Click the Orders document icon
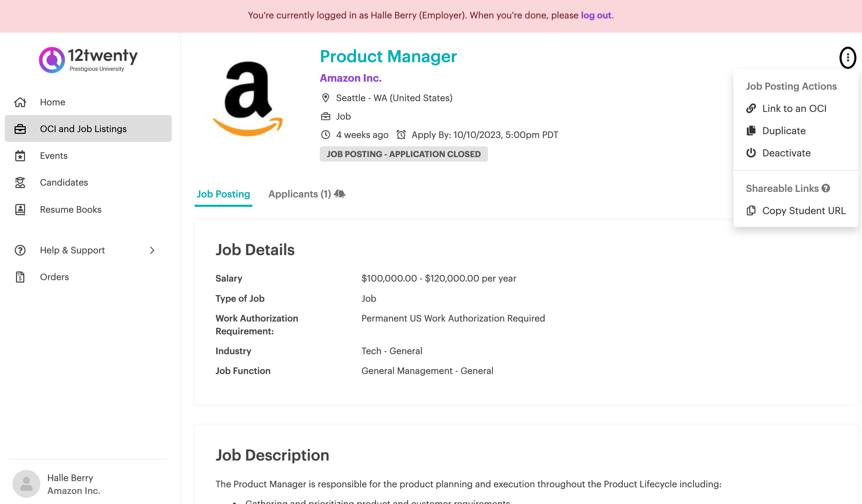This screenshot has width=862, height=504. click(20, 277)
